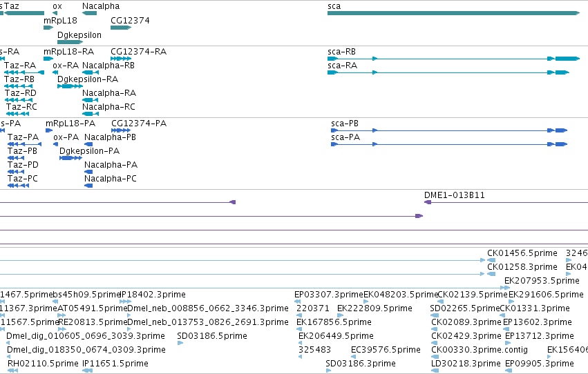Click the Dgkepsilon-RA transcript label
588x374 pixels.
tap(88, 79)
